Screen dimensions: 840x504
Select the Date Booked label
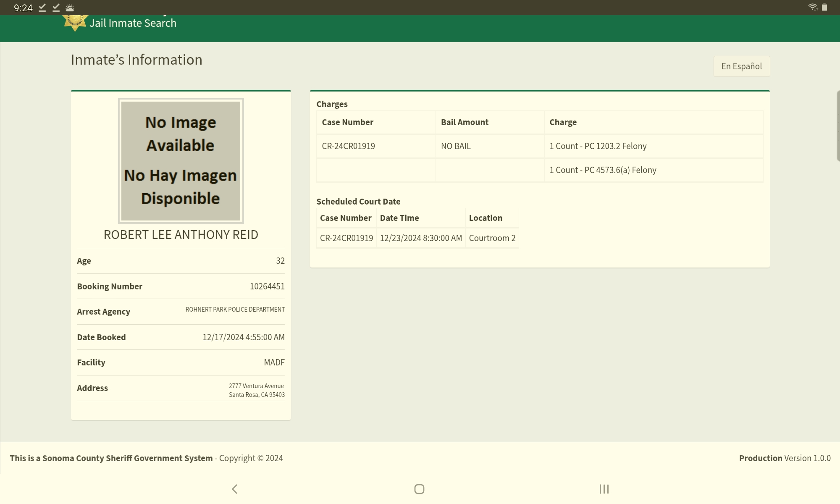point(101,337)
